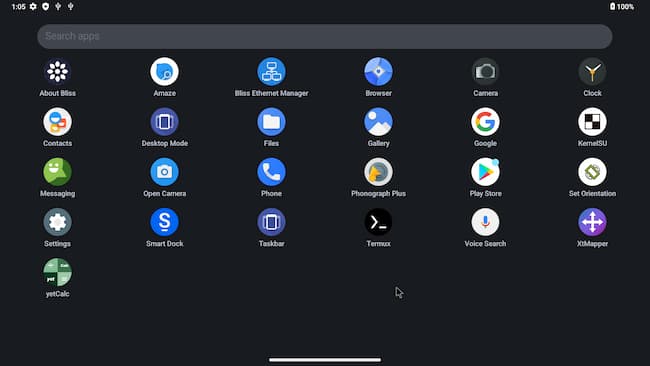This screenshot has height=366, width=650.
Task: Tap the shield icon in status bar
Action: coord(46,7)
